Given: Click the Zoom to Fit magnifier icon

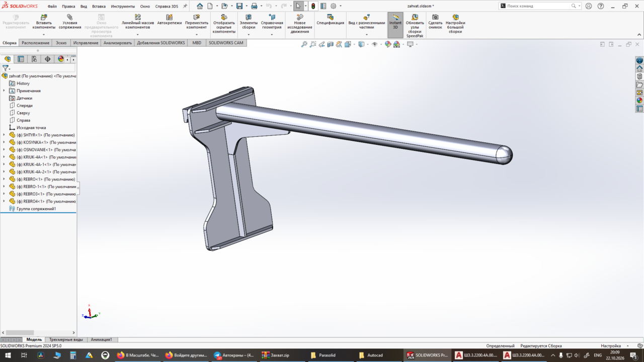Looking at the screenshot, I should 304,44.
